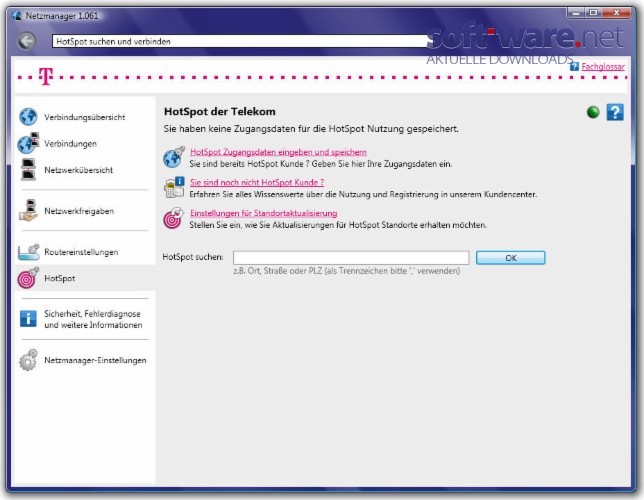Click target icon beside Standortaktualisierung link
Image resolution: width=644 pixels, height=500 pixels.
click(174, 218)
